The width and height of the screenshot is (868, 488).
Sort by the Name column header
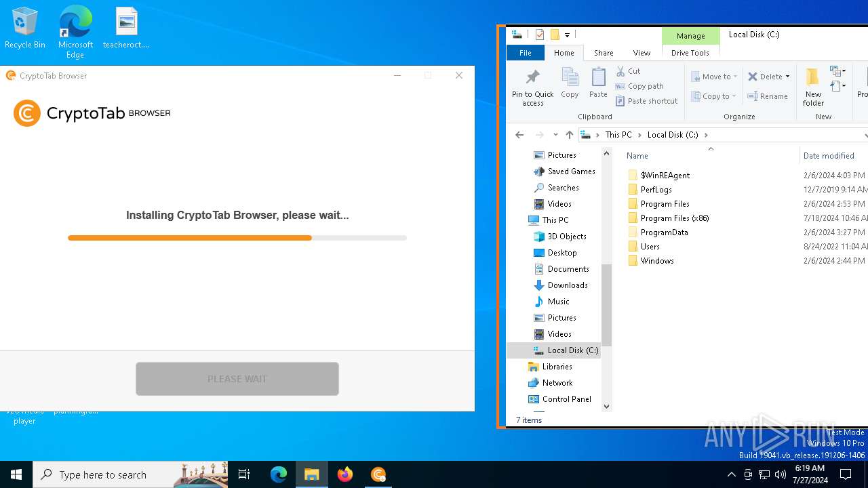[x=637, y=156]
